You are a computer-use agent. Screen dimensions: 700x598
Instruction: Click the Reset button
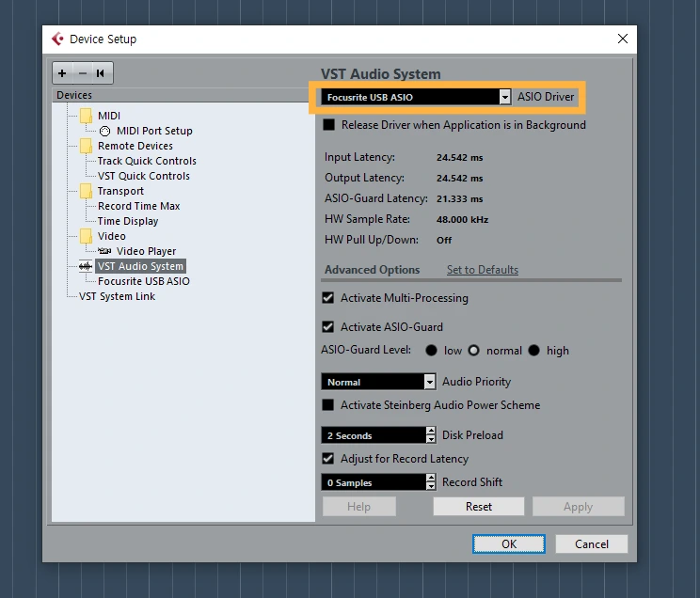[x=479, y=507]
